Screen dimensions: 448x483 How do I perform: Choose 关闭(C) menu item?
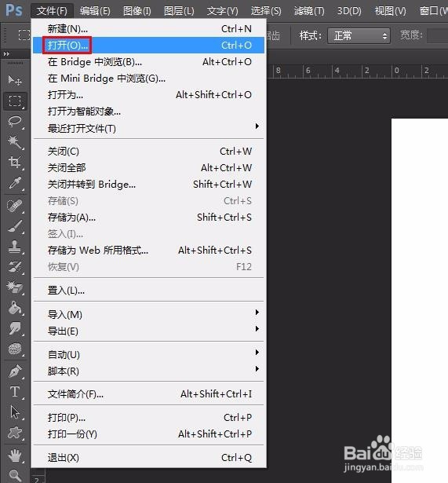149,152
